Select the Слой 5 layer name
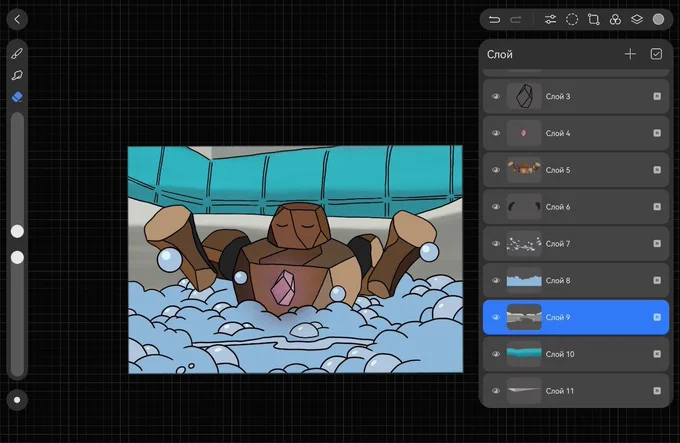This screenshot has width=680, height=443. point(558,170)
